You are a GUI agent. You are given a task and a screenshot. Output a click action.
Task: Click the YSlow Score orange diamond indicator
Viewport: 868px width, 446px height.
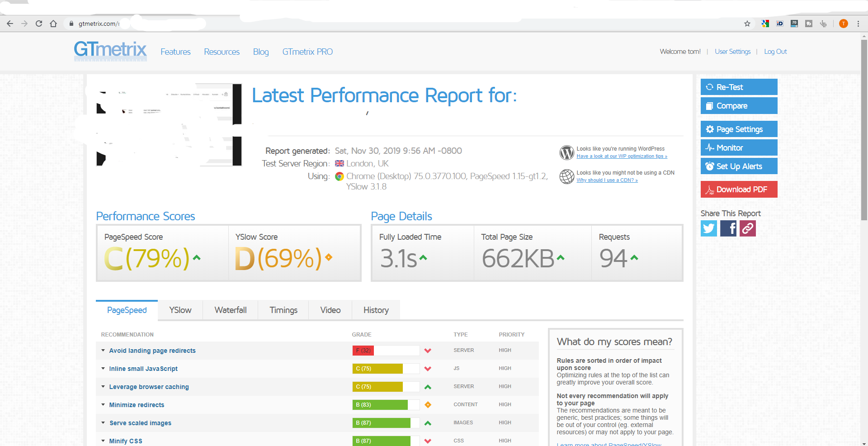coord(329,257)
